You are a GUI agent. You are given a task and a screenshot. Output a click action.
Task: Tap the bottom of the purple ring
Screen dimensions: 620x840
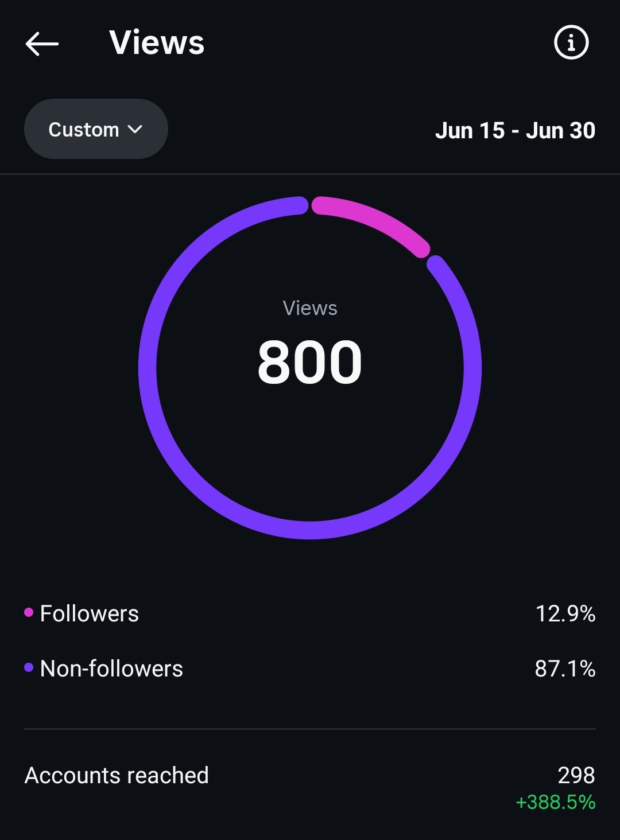click(x=310, y=530)
